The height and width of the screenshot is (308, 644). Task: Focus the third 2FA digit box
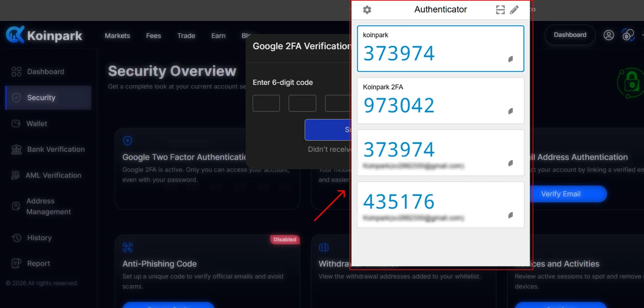tap(337, 103)
